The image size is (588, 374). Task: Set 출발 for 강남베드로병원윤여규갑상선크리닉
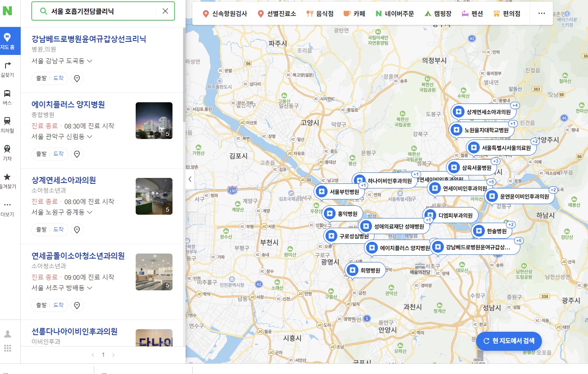pos(41,78)
